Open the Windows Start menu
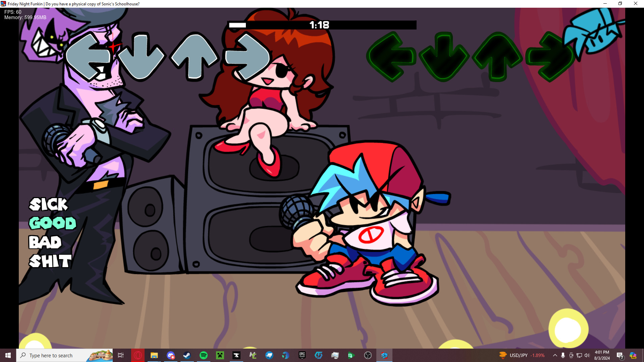The image size is (644, 362). pyautogui.click(x=8, y=355)
